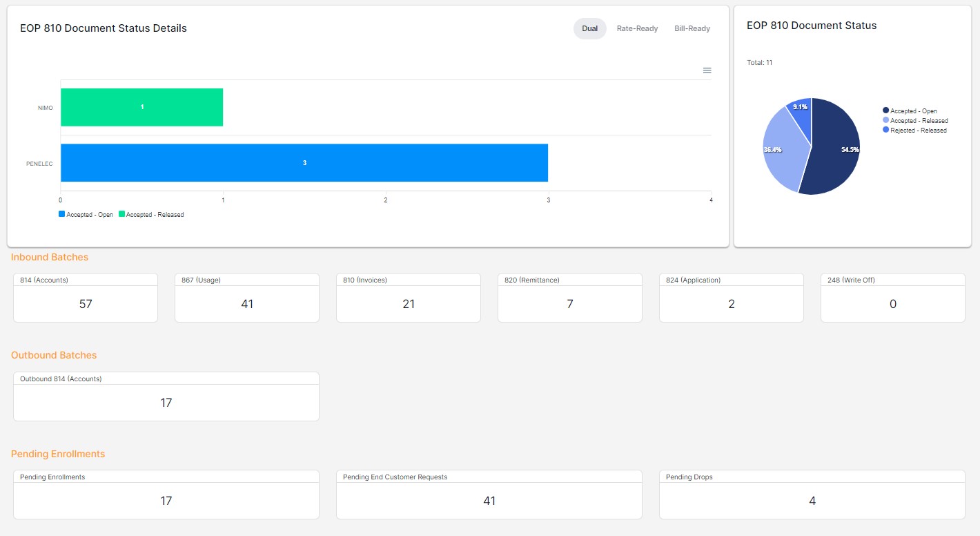Toggle Accepted - Released legend in bar chart
Viewport: 980px width, 536px height.
pos(151,215)
